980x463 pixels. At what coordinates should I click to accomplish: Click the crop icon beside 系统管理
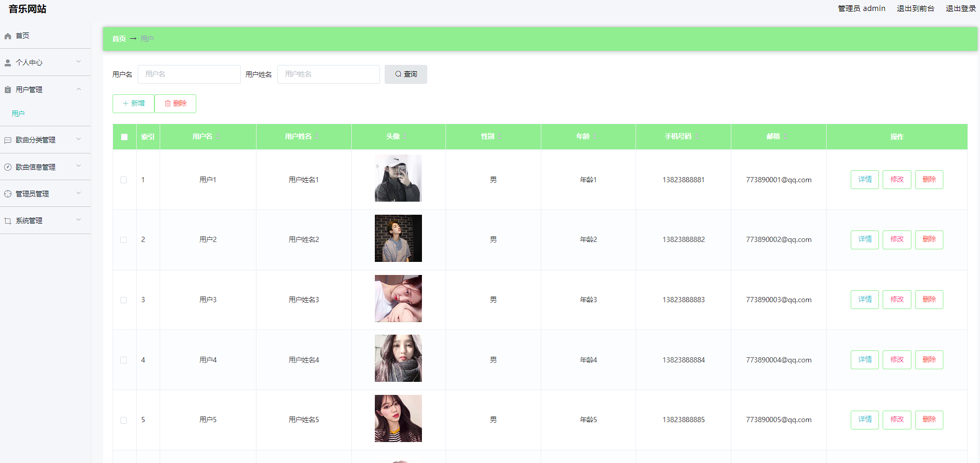pyautogui.click(x=8, y=221)
